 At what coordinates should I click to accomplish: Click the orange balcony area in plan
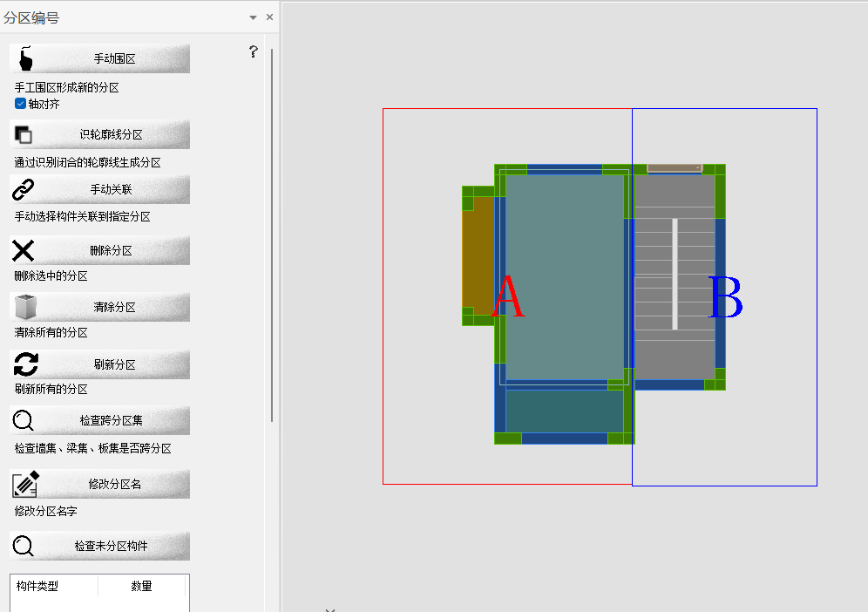coord(478,257)
